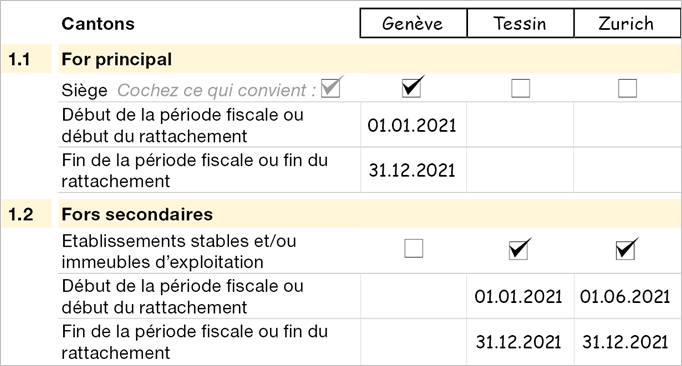
Task: Click the 'Fors secondaires' section heading
Action: click(x=137, y=214)
